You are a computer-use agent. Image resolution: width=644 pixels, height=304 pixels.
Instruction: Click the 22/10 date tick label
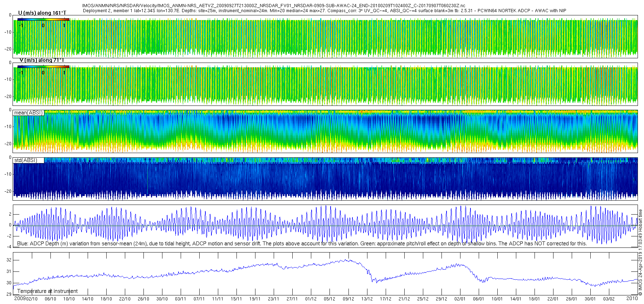click(125, 299)
